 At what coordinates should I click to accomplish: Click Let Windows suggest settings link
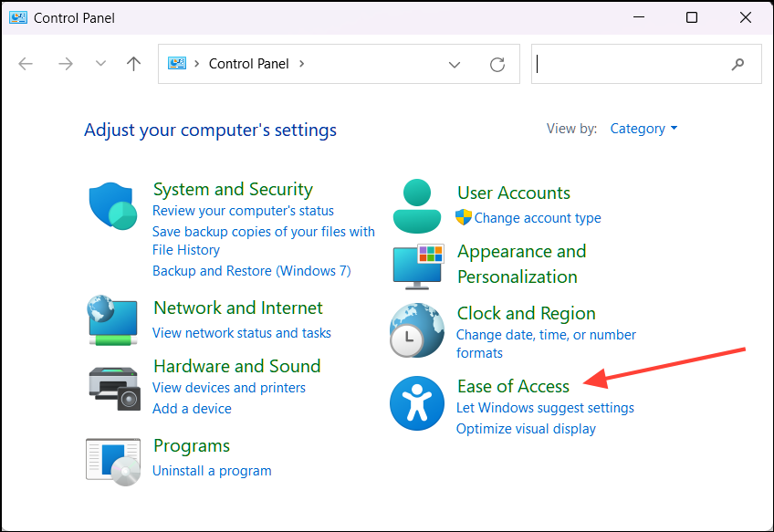545,408
